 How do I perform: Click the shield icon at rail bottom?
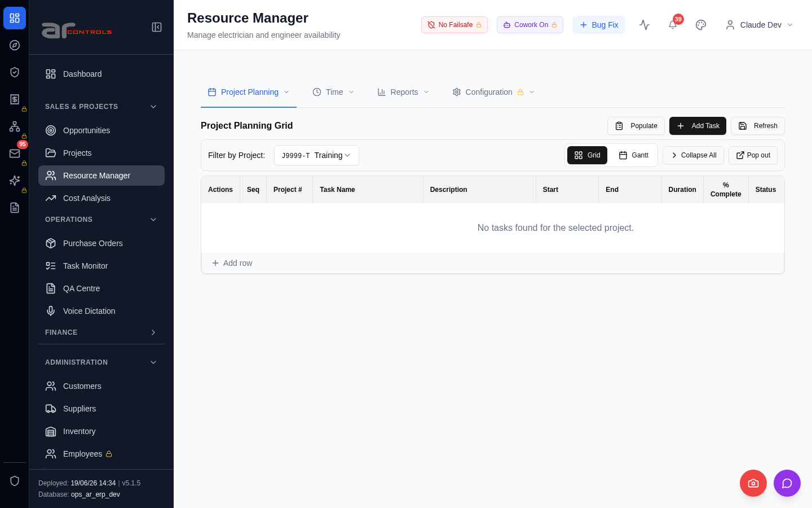pyautogui.click(x=15, y=481)
